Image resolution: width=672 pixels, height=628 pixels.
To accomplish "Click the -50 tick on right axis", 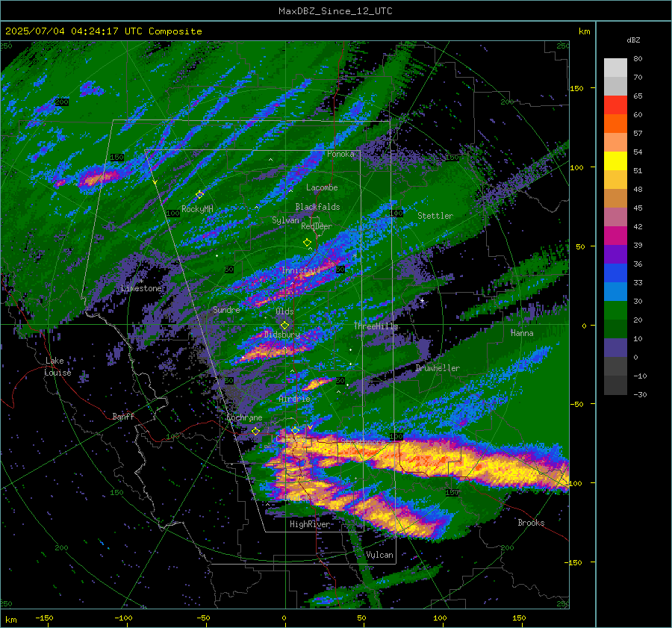I will point(577,404).
